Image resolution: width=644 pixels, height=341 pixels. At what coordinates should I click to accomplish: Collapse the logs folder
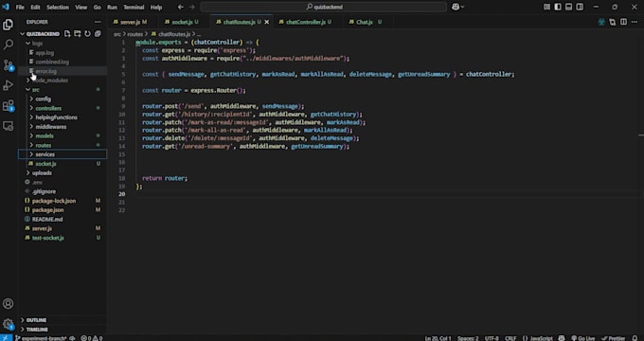pyautogui.click(x=27, y=44)
